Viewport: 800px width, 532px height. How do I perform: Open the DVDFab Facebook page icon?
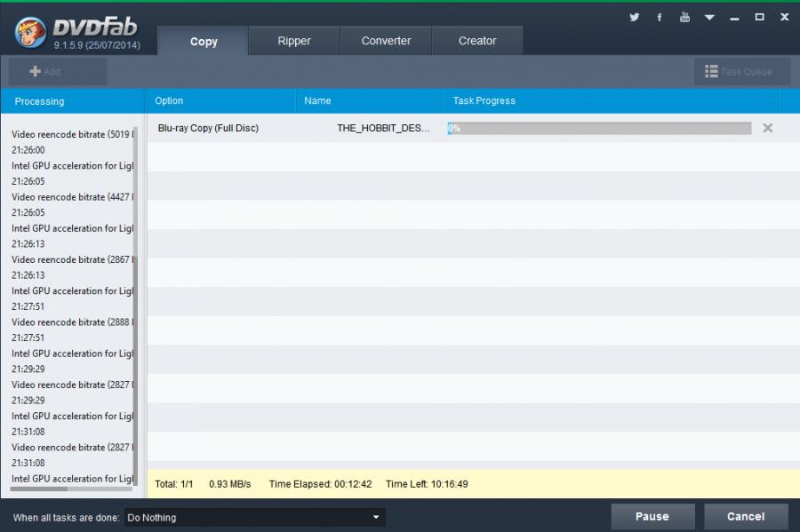click(x=660, y=18)
